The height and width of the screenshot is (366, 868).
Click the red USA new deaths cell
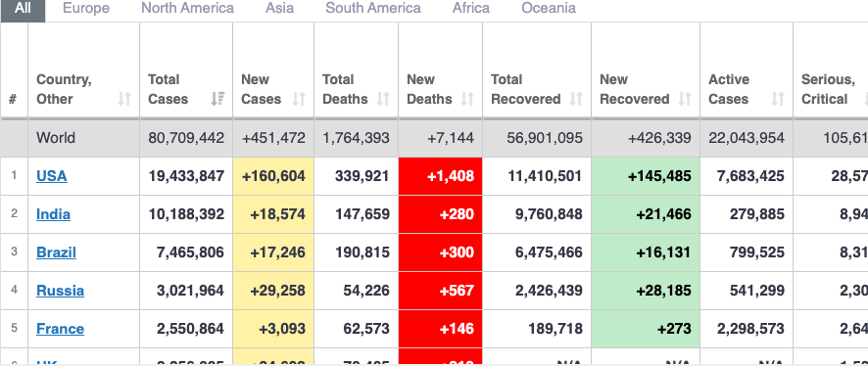click(x=440, y=176)
